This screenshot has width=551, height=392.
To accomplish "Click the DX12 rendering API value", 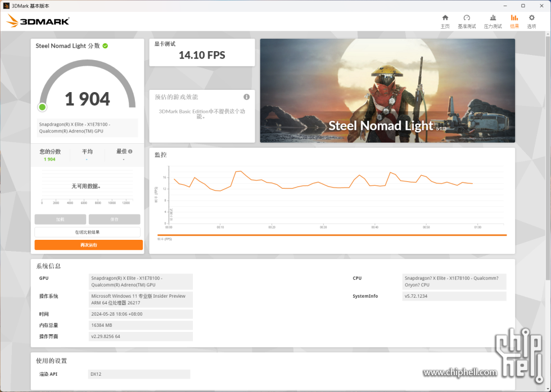I will (139, 374).
